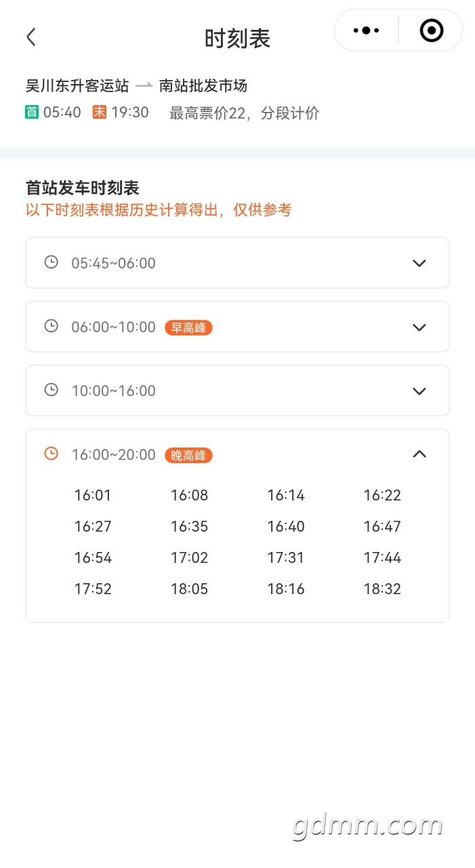Click the green first-bus 首 badge icon
Viewport: 475px width, 868px height.
pyautogui.click(x=32, y=113)
